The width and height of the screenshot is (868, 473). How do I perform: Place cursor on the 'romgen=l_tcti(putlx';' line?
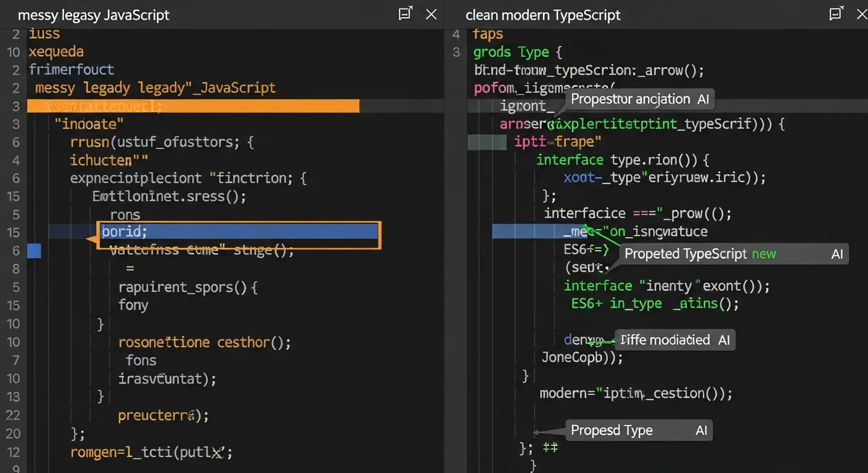[x=151, y=453]
